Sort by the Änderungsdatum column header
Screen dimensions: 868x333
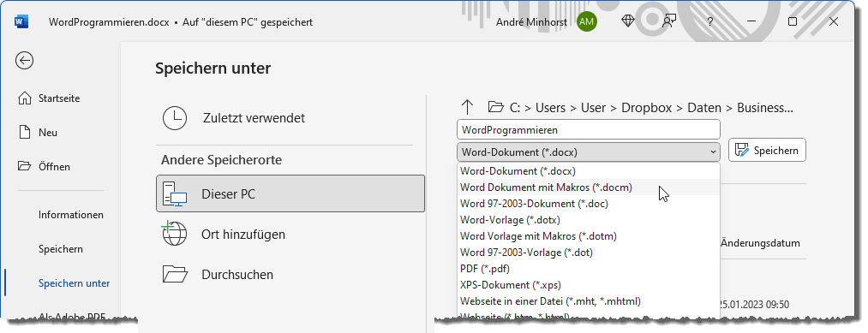[x=761, y=243]
